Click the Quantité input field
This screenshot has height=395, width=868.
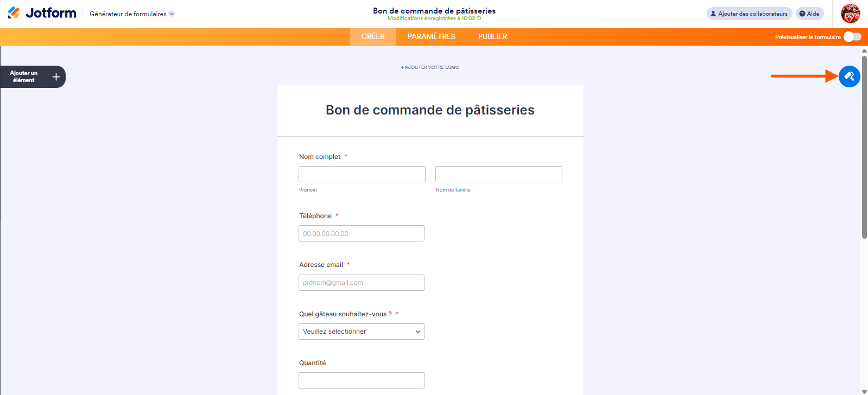[x=361, y=380]
